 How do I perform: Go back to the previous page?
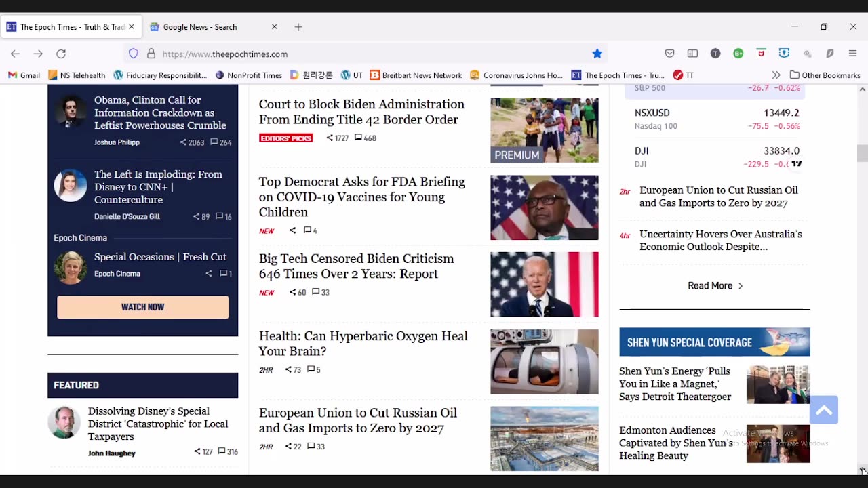[15, 54]
